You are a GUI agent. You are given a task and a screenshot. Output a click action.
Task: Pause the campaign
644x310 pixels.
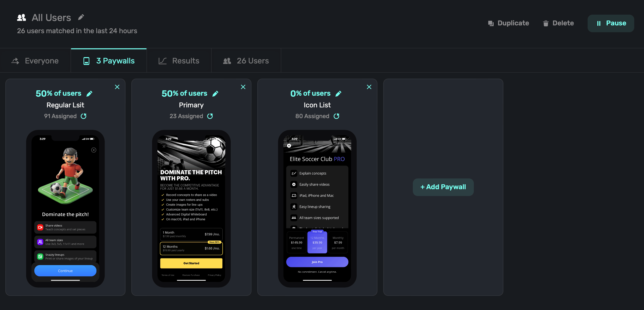tap(611, 23)
